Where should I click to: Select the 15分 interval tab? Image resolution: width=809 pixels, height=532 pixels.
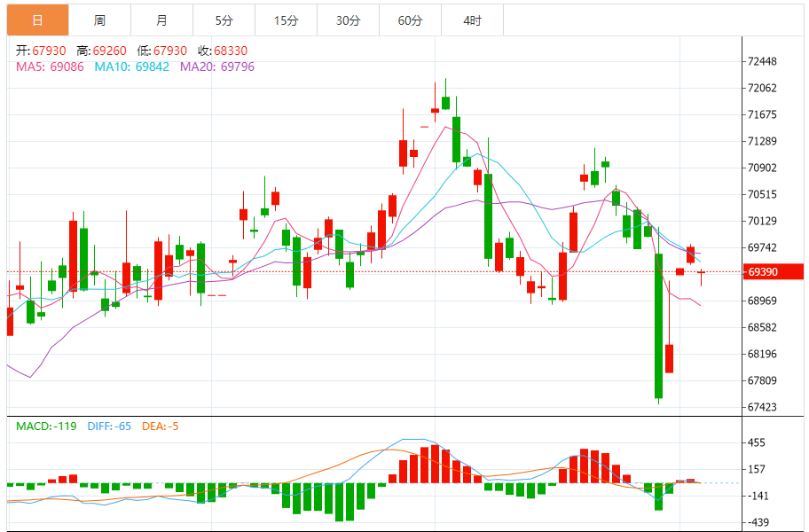click(x=286, y=20)
